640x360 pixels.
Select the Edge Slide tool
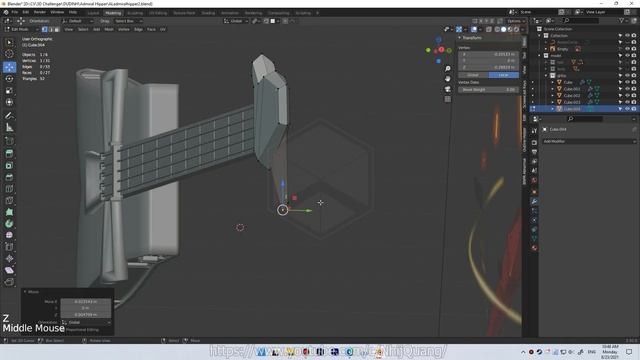click(9, 247)
